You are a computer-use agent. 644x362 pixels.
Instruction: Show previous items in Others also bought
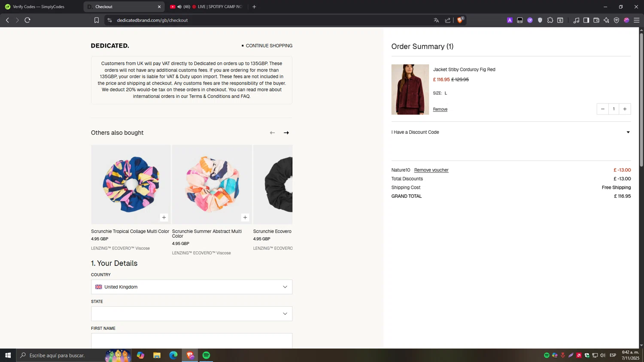click(x=272, y=133)
